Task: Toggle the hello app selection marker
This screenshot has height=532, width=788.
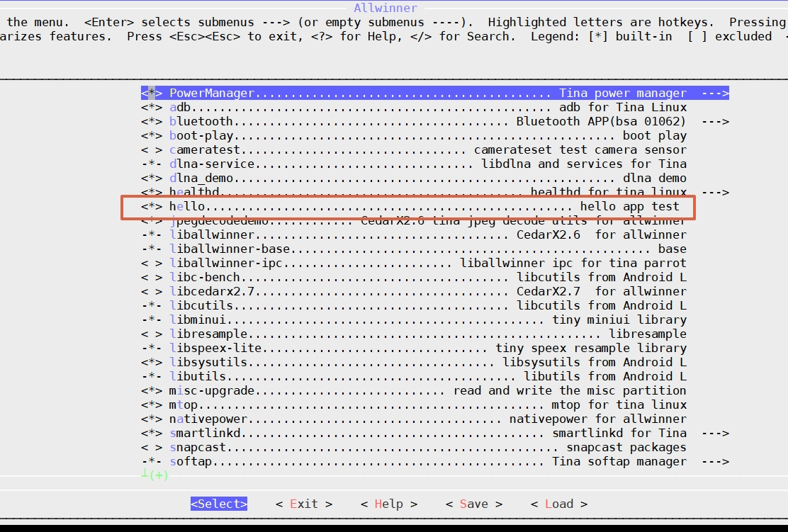Action: pyautogui.click(x=151, y=206)
